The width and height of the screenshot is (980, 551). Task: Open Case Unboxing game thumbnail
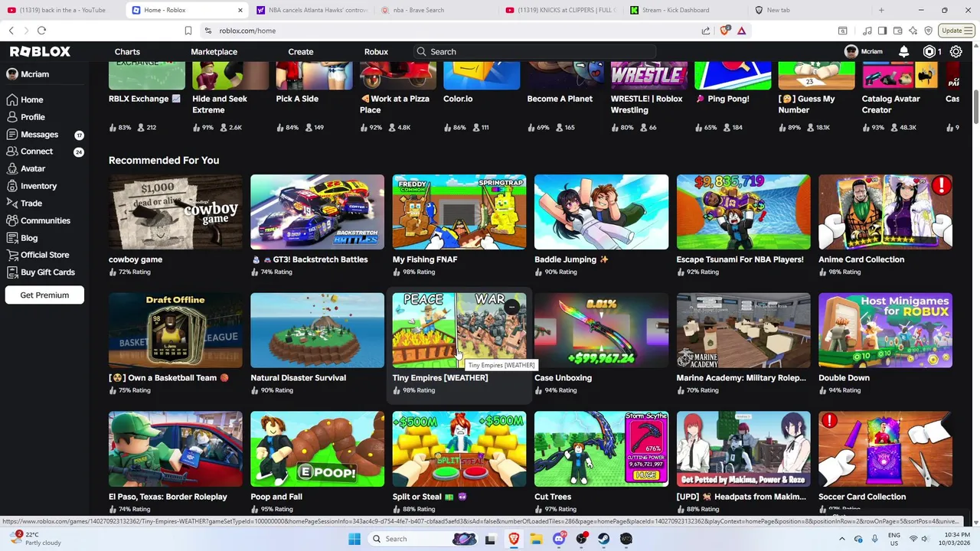point(601,331)
